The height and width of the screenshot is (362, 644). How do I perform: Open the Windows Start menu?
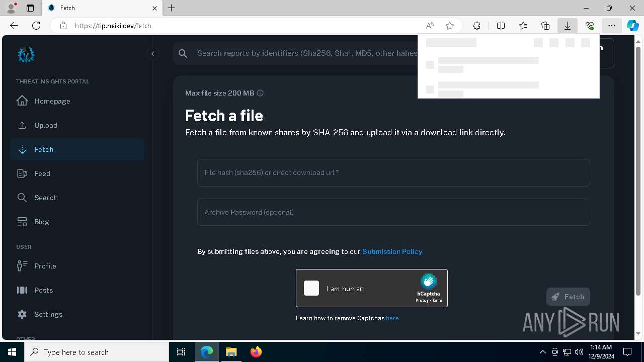coord(12,352)
